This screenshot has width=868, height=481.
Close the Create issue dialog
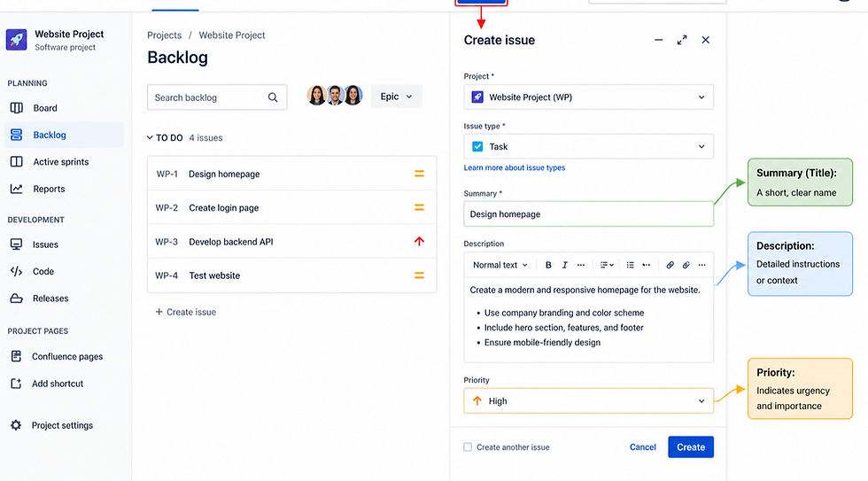(705, 40)
